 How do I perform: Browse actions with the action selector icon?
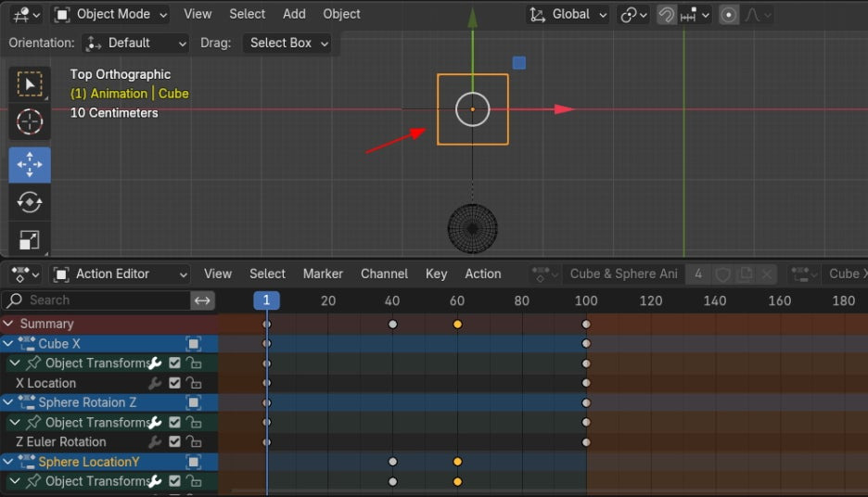(544, 274)
